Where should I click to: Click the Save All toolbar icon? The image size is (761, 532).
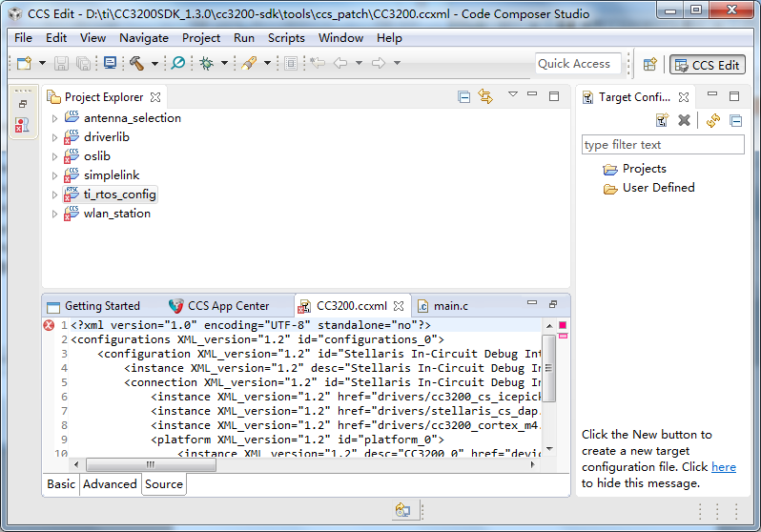84,63
